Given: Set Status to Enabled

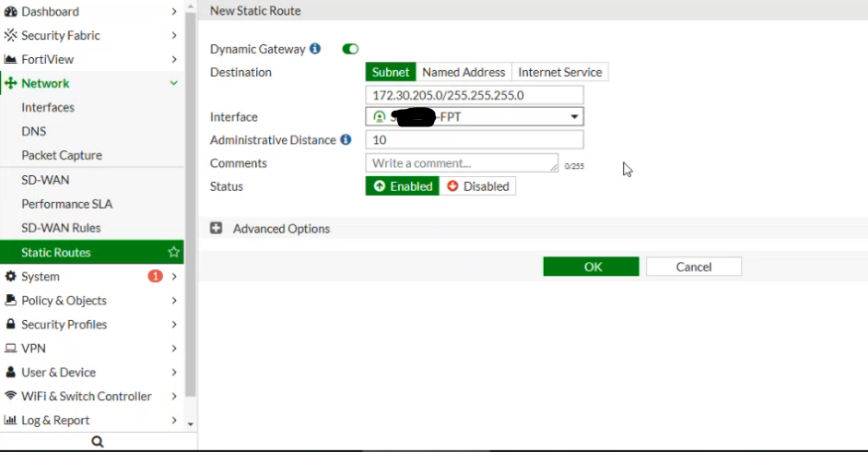Looking at the screenshot, I should pos(403,186).
